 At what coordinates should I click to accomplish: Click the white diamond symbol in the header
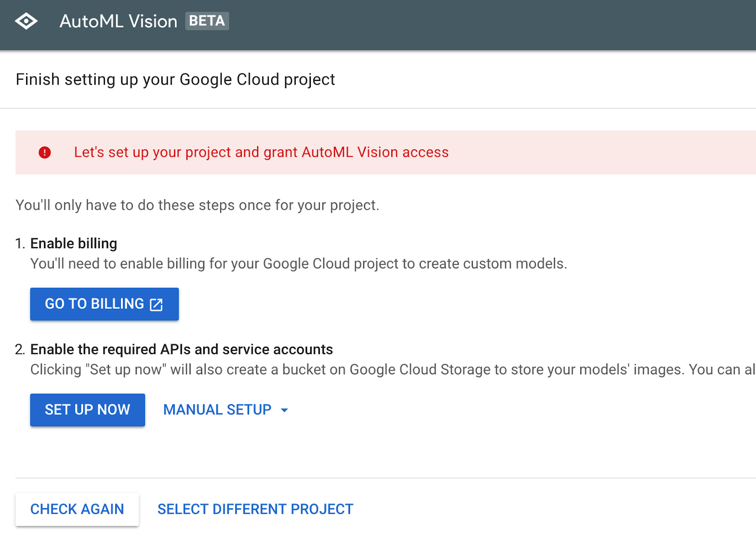27,21
